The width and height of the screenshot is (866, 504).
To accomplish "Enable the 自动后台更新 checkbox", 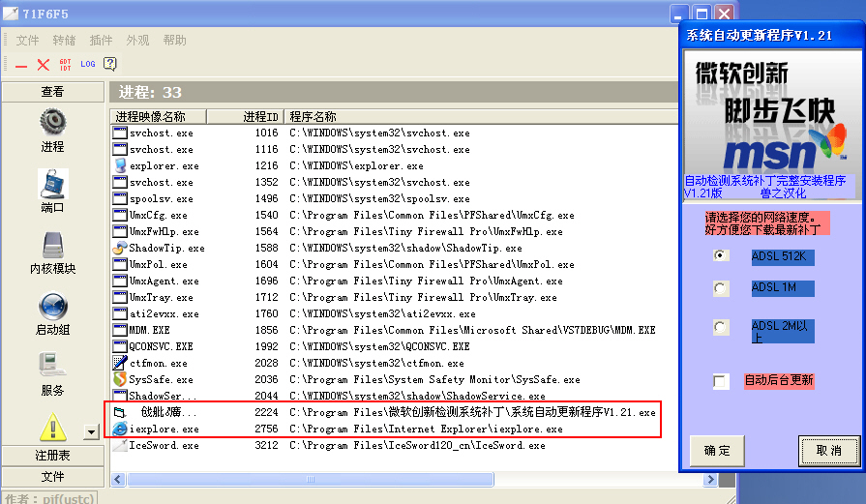I will [720, 381].
